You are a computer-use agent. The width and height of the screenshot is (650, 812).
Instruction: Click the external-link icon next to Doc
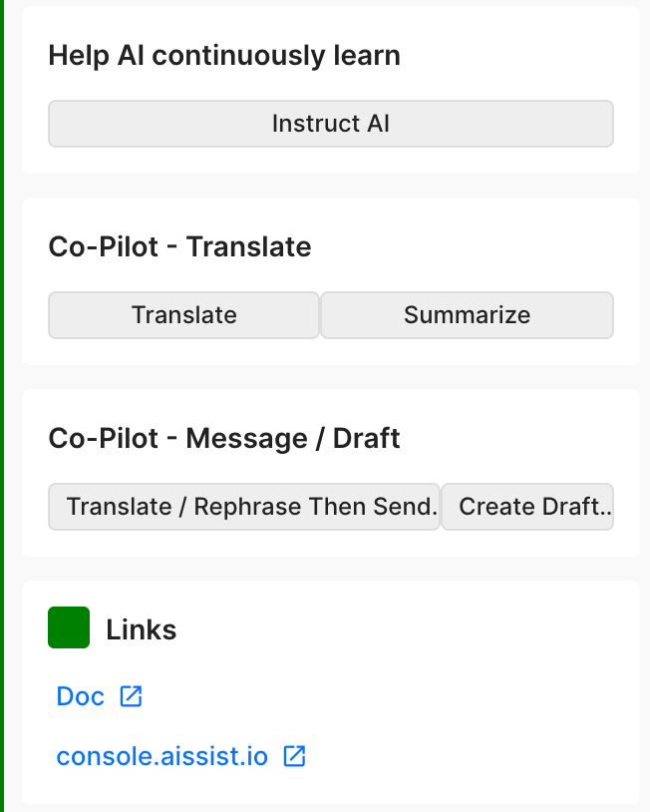coord(131,696)
